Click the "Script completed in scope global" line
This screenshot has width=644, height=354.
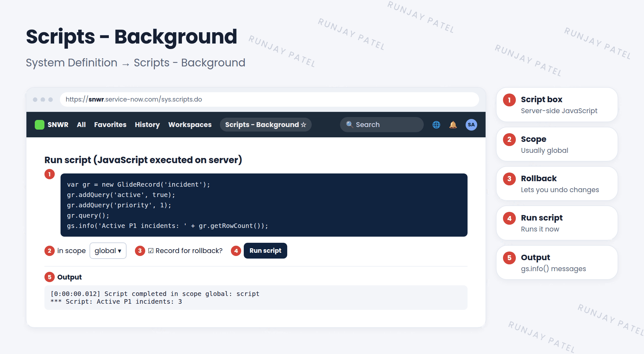pyautogui.click(x=155, y=294)
